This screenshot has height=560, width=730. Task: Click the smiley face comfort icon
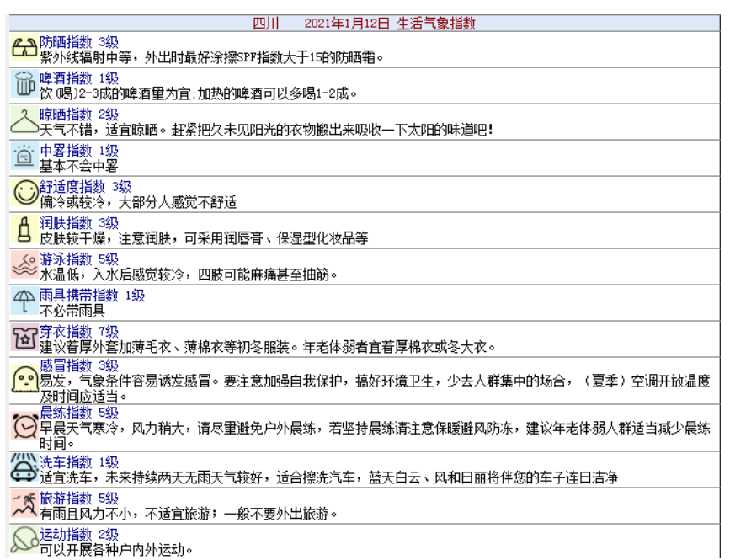click(x=24, y=193)
